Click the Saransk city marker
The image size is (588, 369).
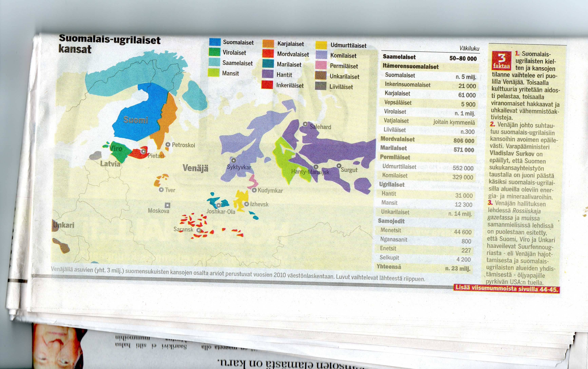click(x=199, y=230)
